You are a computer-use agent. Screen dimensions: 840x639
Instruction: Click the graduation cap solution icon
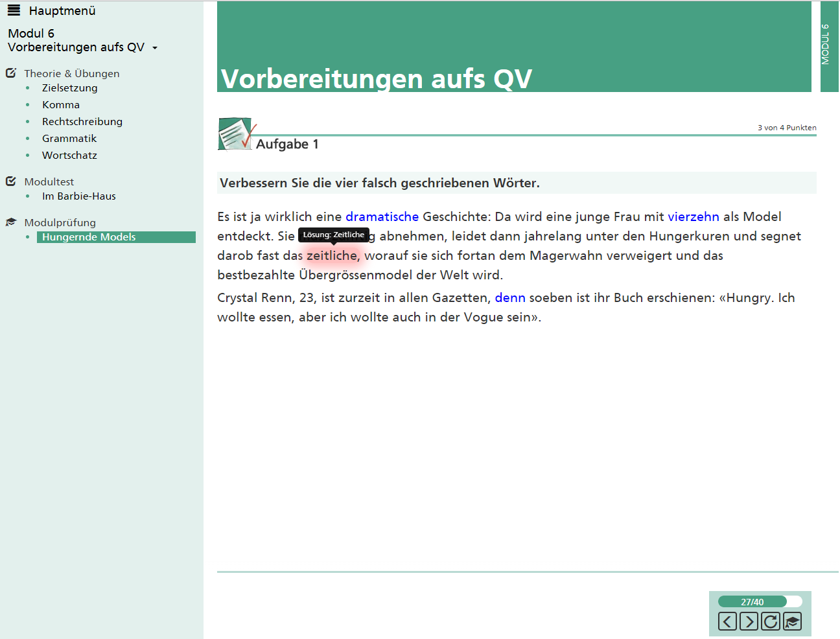point(792,622)
